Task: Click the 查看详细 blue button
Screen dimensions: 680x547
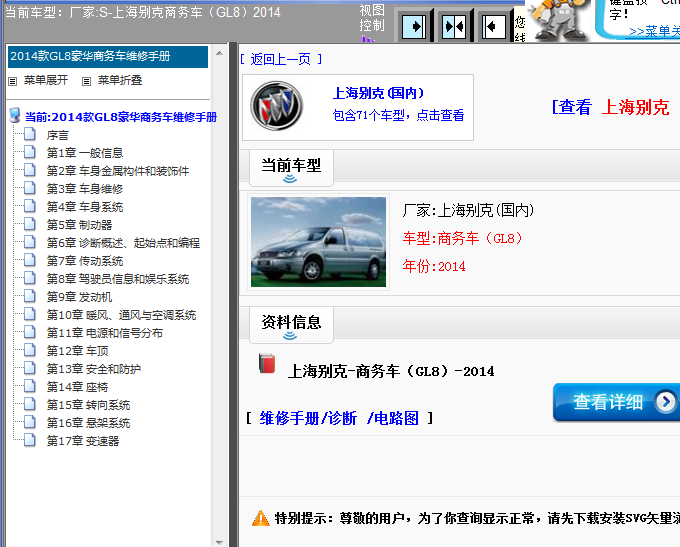Action: click(616, 402)
